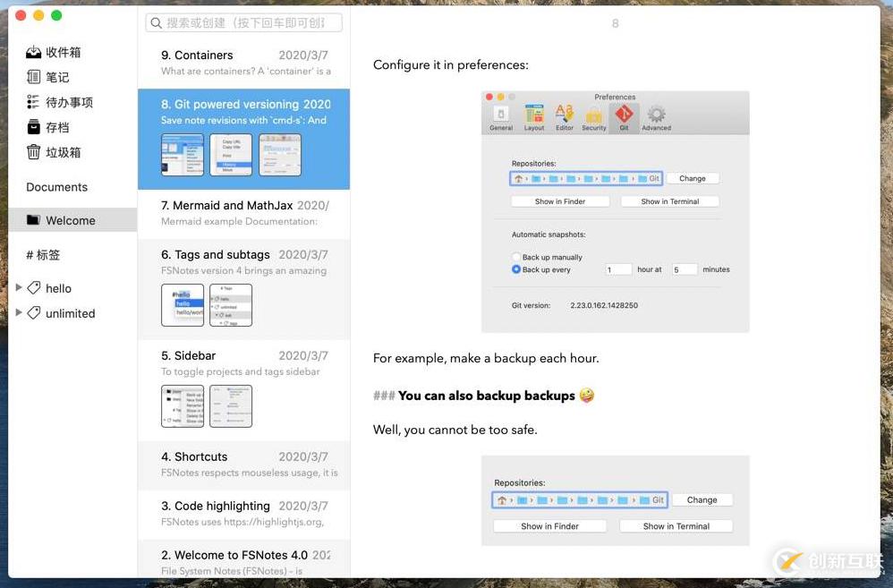
Task: Click second thumbnail in Sidebar note
Action: tap(231, 406)
